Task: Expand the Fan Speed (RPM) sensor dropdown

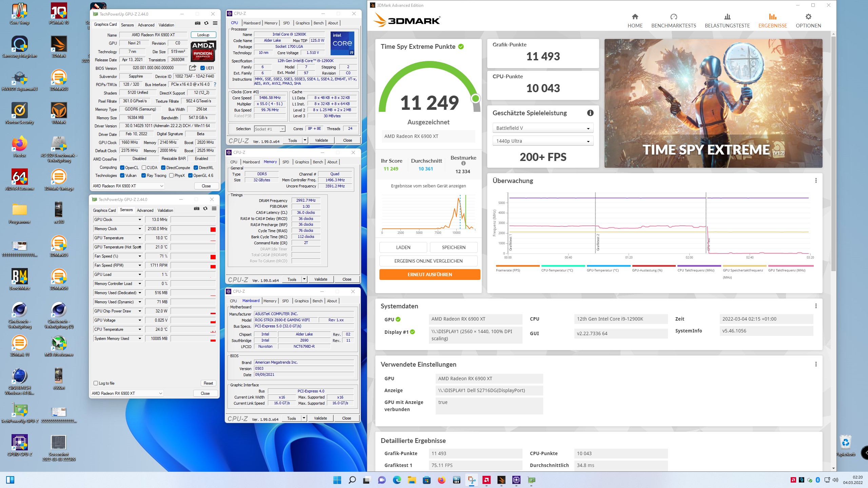Action: point(139,265)
